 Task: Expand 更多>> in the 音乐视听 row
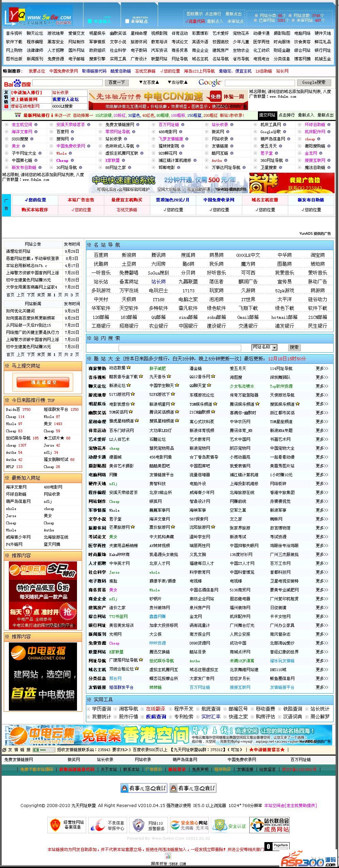(322, 377)
